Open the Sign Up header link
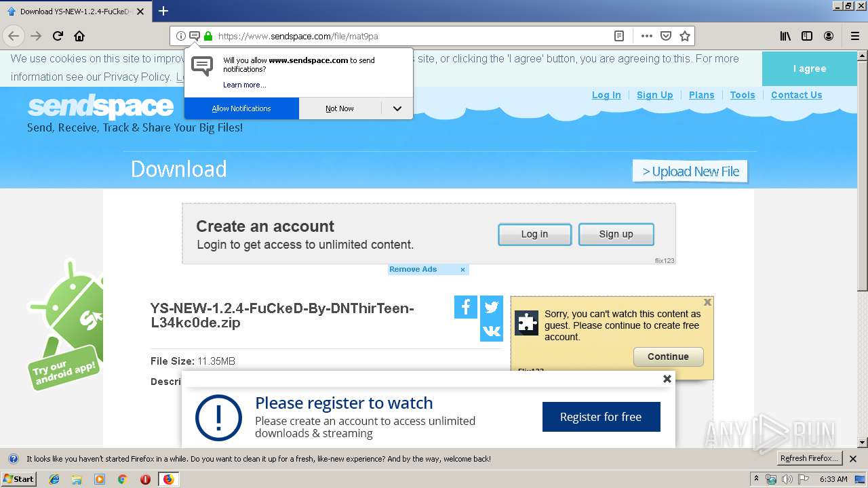The image size is (868, 488). (655, 95)
